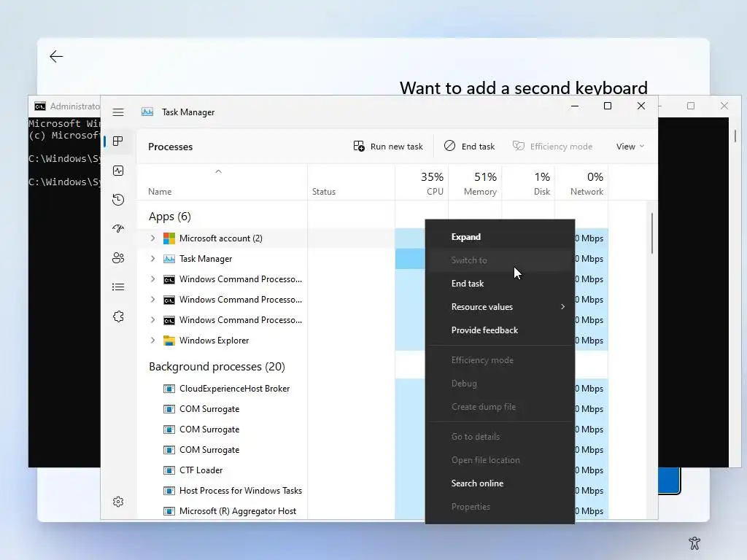The width and height of the screenshot is (747, 560).
Task: Expand the Windows Explorer row
Action: (x=152, y=341)
